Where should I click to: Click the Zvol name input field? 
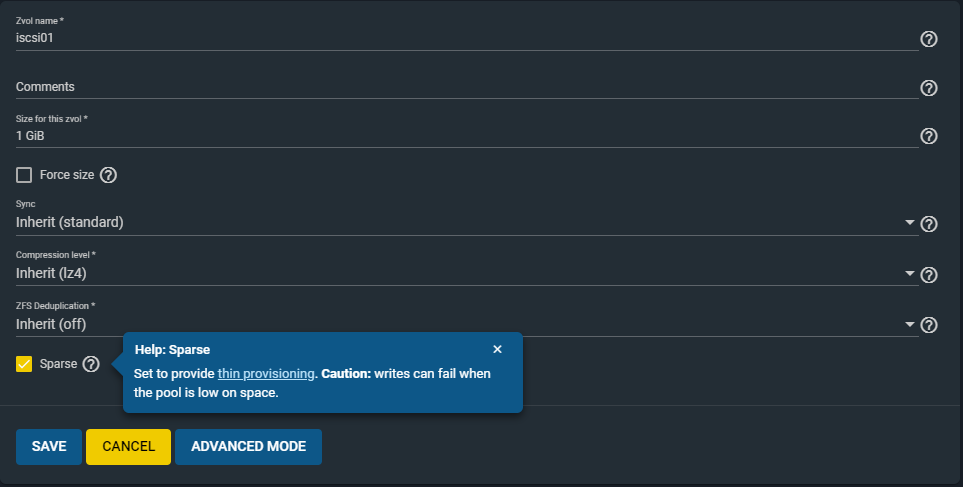(467, 38)
